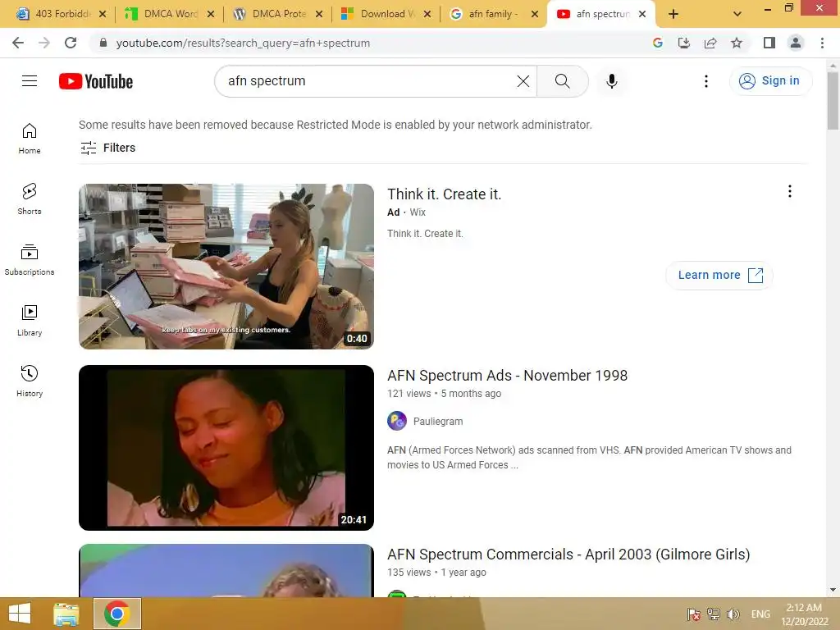Click Learn more on Wix ad
The image size is (840, 630).
719,276
